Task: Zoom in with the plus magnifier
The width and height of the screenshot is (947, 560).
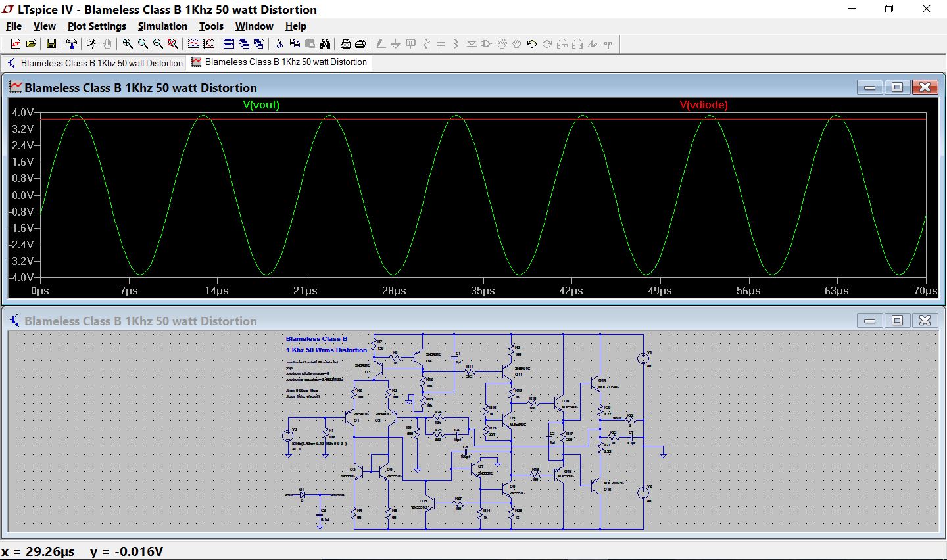Action: click(128, 44)
